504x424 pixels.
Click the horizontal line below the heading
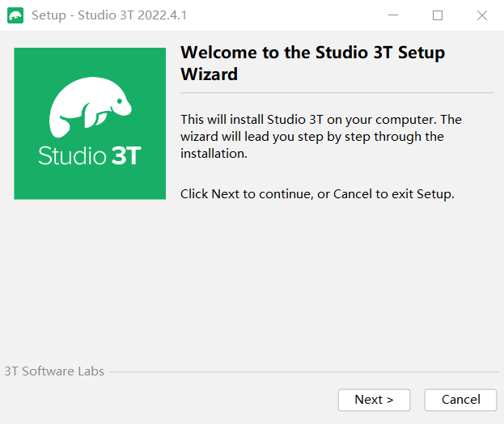[337, 92]
